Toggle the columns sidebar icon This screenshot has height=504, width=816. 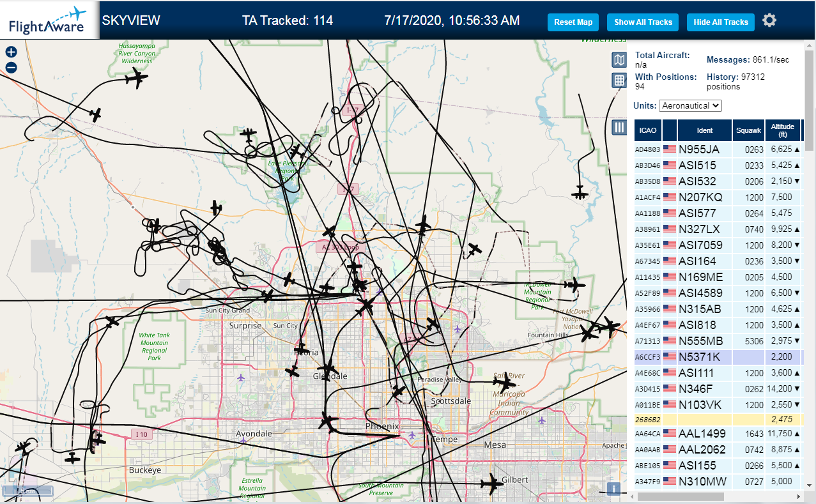[x=619, y=127]
